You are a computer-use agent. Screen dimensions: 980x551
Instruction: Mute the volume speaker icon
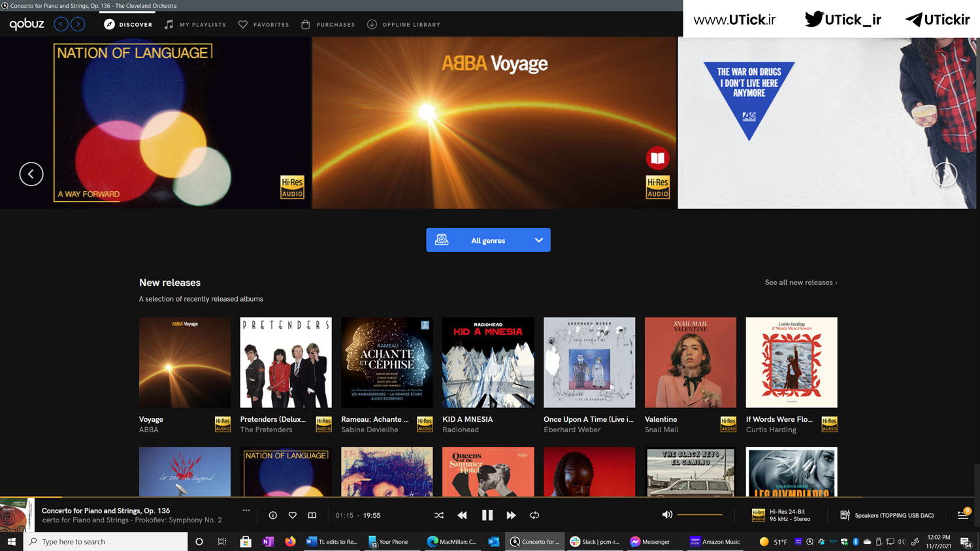click(667, 514)
